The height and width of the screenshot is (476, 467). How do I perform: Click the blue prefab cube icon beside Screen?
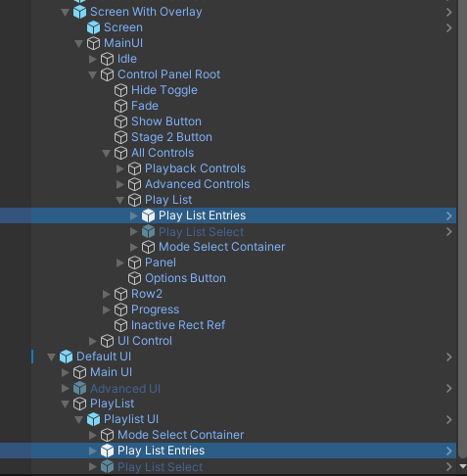[x=93, y=27]
